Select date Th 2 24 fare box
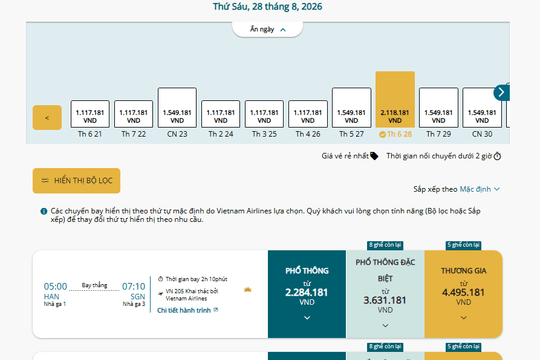The width and height of the screenshot is (540, 360). coord(220,114)
